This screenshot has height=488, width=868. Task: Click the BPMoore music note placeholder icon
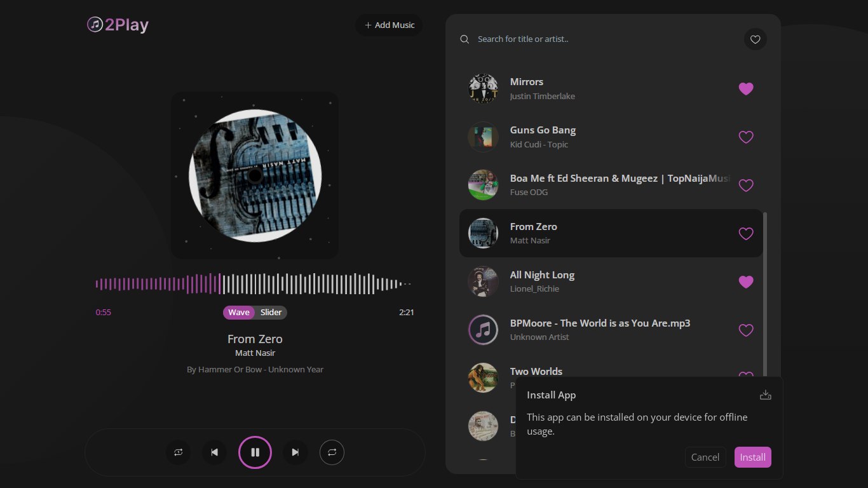pyautogui.click(x=483, y=330)
